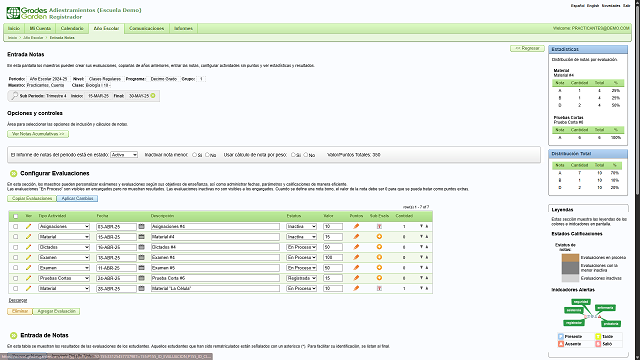
Task: Open Tipo Actividad dropdown showing Pruebas Cortas
Action: [64, 278]
